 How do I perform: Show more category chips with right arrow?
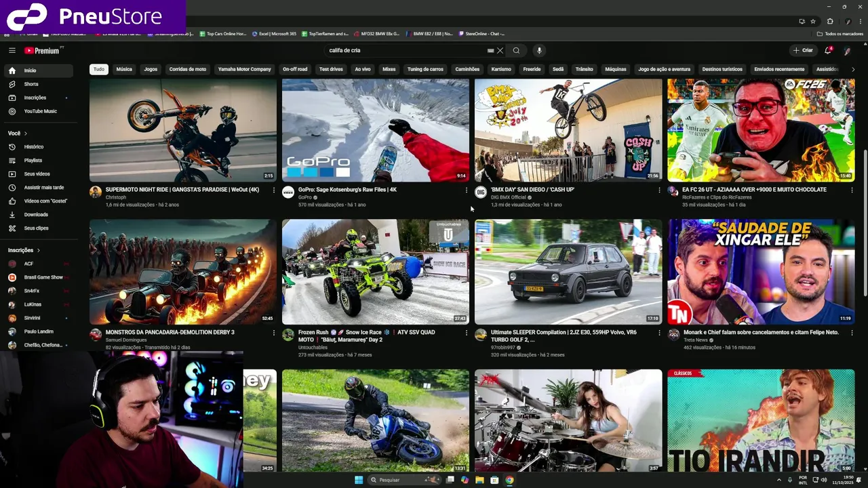click(852, 69)
